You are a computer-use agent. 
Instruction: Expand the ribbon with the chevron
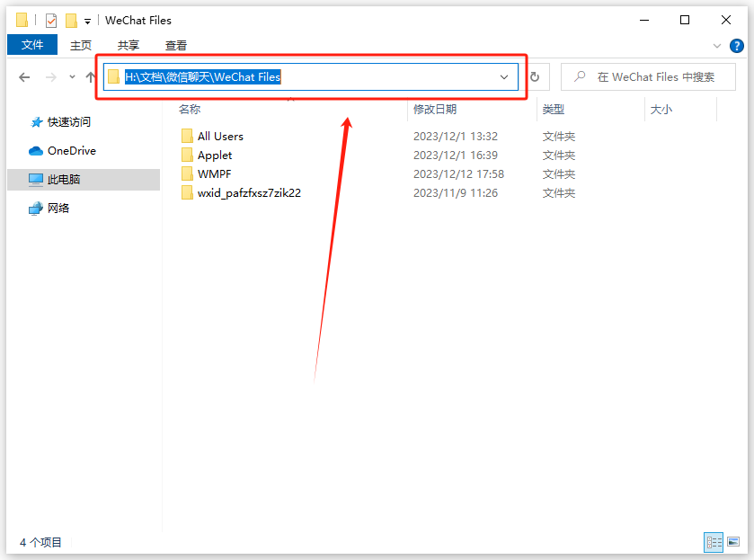(716, 46)
